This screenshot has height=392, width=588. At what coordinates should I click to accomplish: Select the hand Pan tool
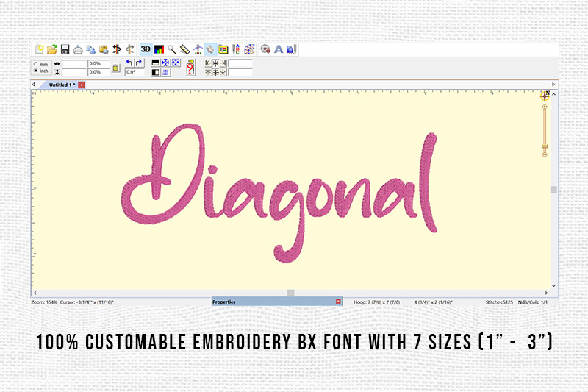coord(210,49)
